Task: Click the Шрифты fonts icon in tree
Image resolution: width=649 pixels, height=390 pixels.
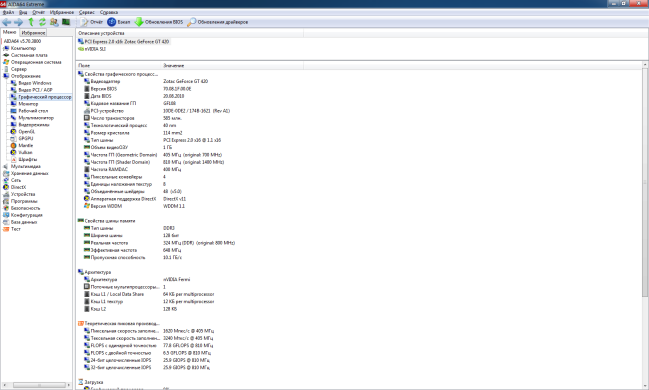Action: (x=14, y=159)
